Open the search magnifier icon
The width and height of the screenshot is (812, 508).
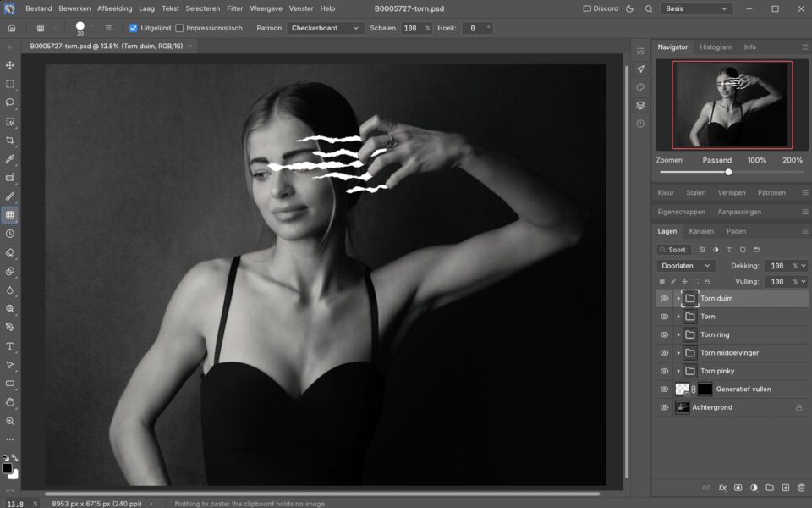(x=649, y=8)
